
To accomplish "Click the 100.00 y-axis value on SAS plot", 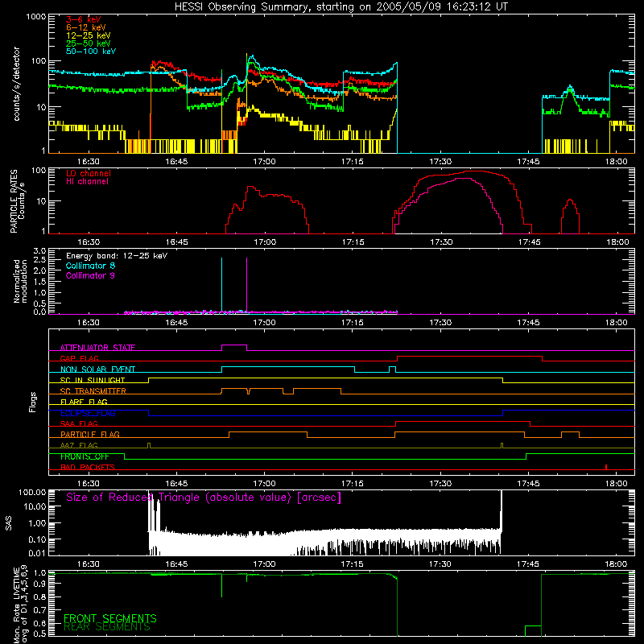I will click(32, 493).
